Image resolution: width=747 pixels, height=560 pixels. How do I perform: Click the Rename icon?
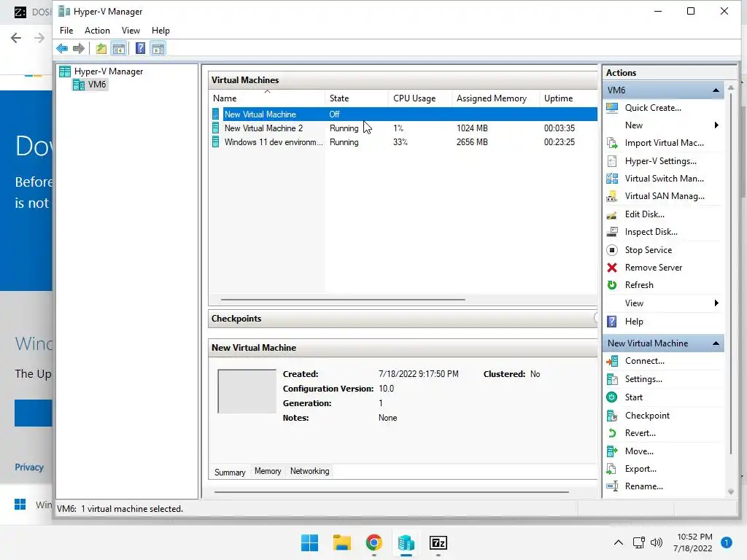tap(612, 486)
